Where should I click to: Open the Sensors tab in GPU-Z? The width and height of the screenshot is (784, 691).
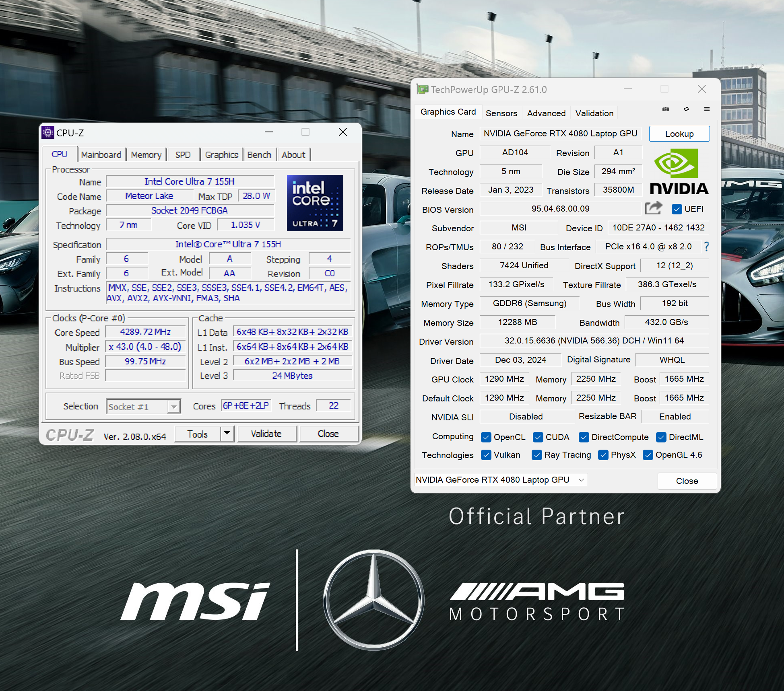click(501, 113)
